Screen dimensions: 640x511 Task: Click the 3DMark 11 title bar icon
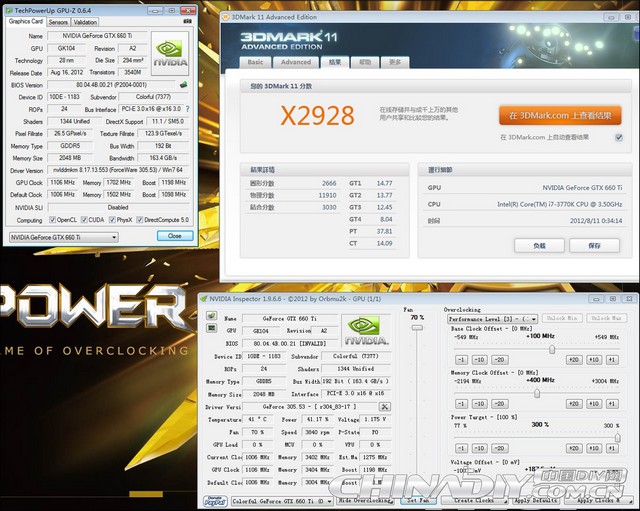point(226,17)
